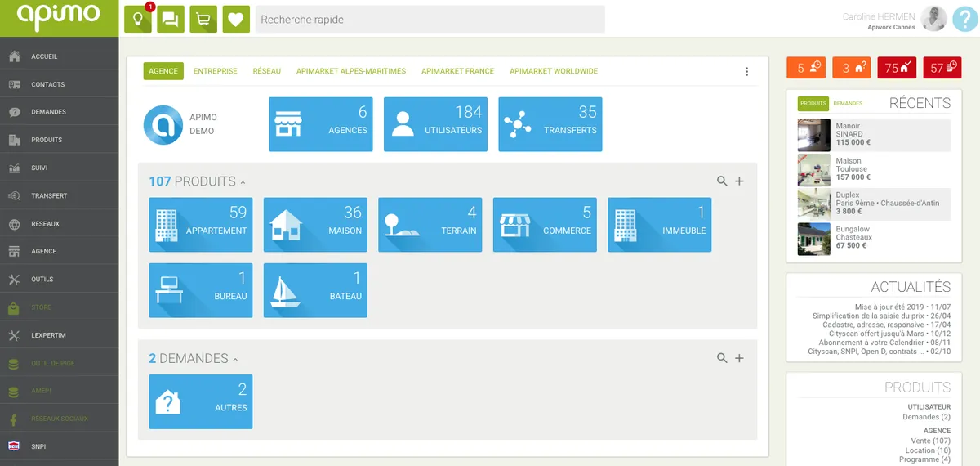
Task: Click the orange 5 counter badge
Action: pos(805,68)
